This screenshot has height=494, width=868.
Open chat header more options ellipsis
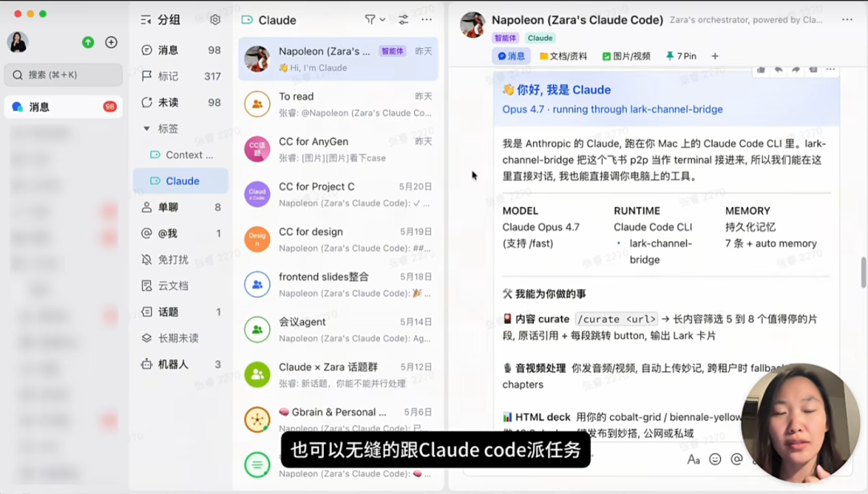pos(847,20)
